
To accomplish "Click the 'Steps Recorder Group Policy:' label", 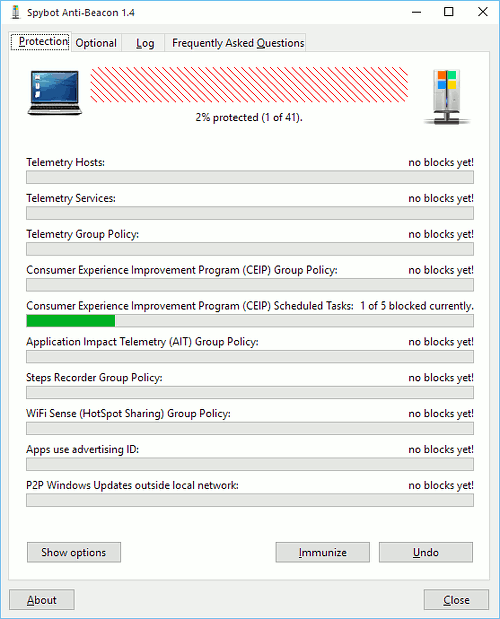I will click(x=94, y=378).
